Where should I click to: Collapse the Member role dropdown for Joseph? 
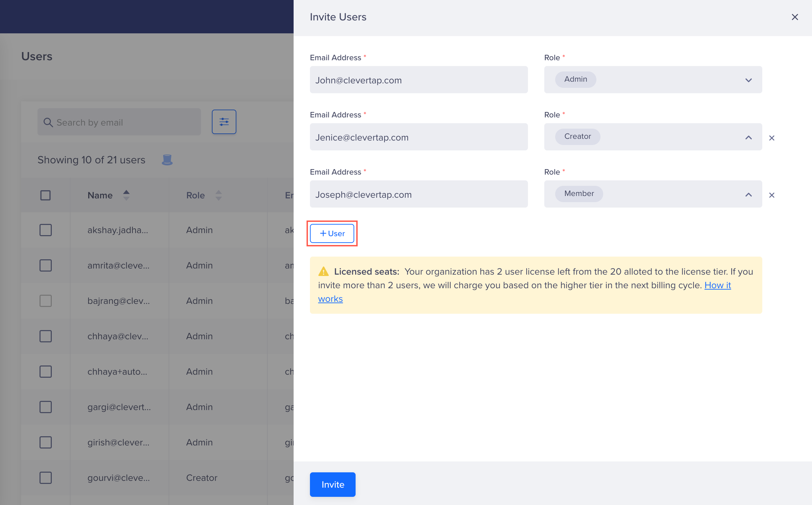(748, 194)
